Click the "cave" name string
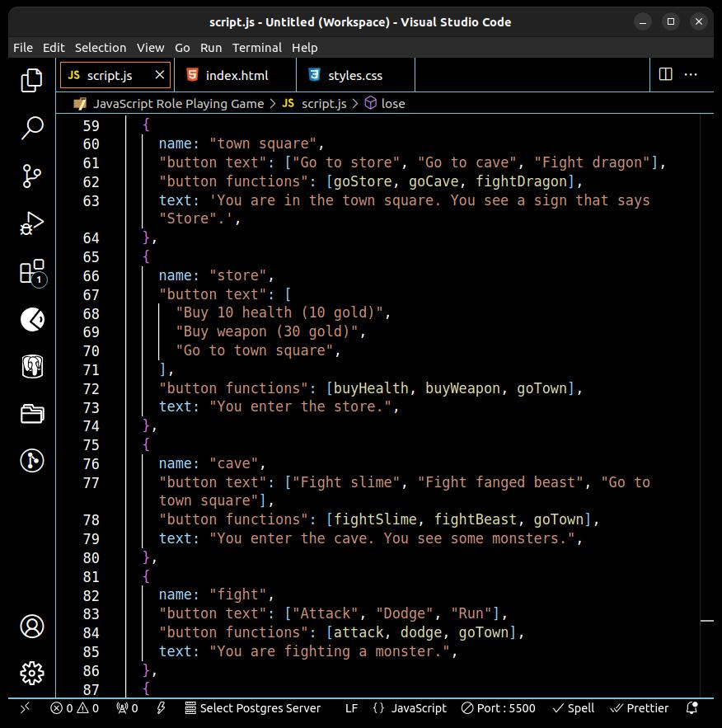 coord(233,463)
